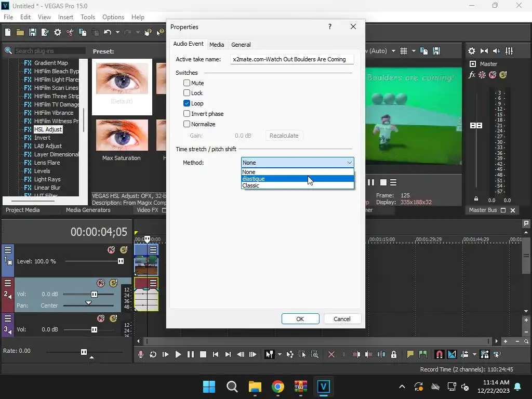Toggle Mute on audio track 2
The width and height of the screenshot is (532, 399).
pos(101,283)
